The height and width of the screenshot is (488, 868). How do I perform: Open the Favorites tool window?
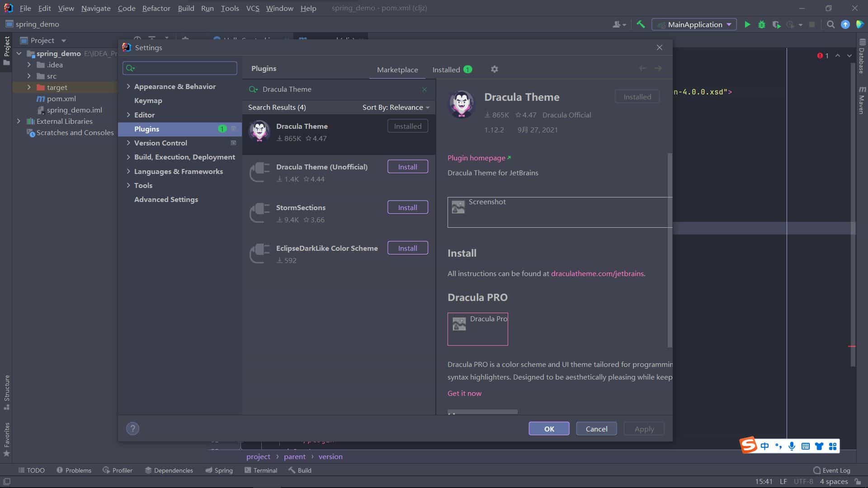7,439
